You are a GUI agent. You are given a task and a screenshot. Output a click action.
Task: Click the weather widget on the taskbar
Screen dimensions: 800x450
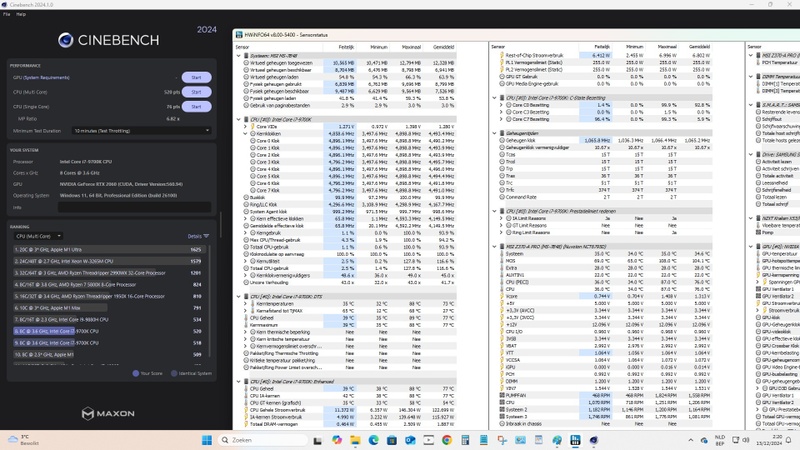tap(23, 440)
